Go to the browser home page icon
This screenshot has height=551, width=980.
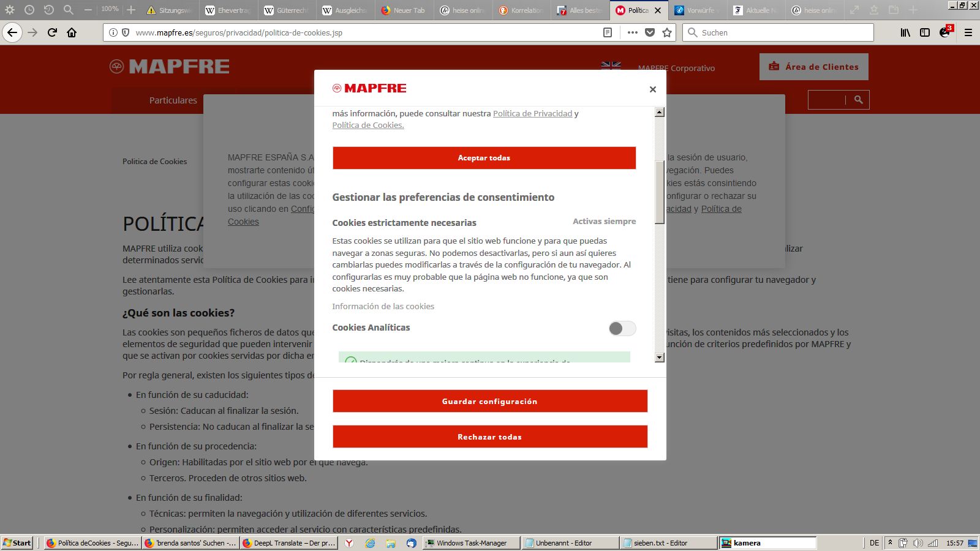coord(72,32)
